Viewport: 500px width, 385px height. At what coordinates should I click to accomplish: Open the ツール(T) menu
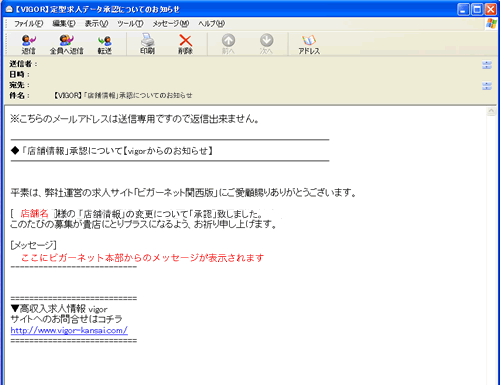(130, 24)
